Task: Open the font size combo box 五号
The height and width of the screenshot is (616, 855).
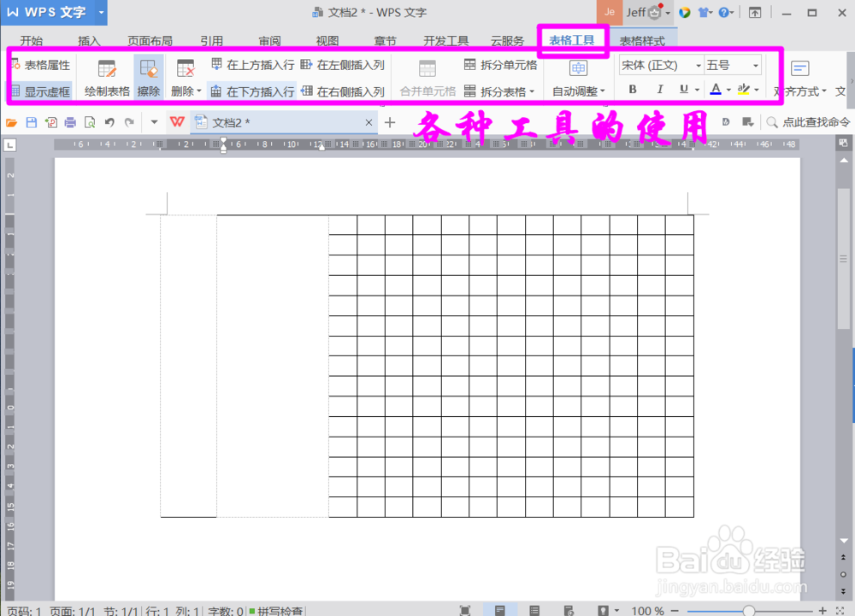Action: click(x=733, y=65)
